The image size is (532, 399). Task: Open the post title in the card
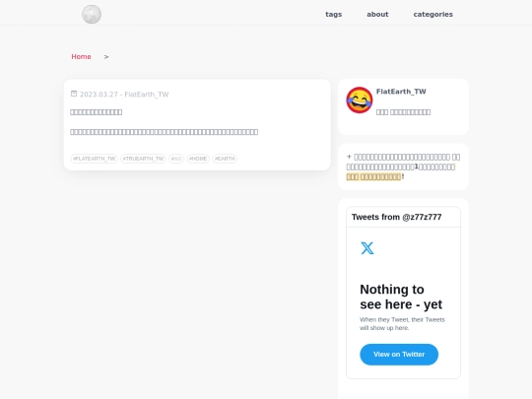(96, 112)
